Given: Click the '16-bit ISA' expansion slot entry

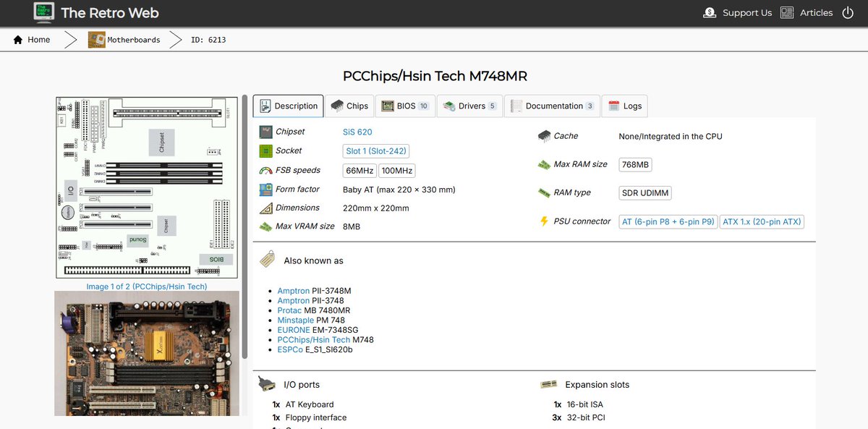Looking at the screenshot, I should (586, 404).
